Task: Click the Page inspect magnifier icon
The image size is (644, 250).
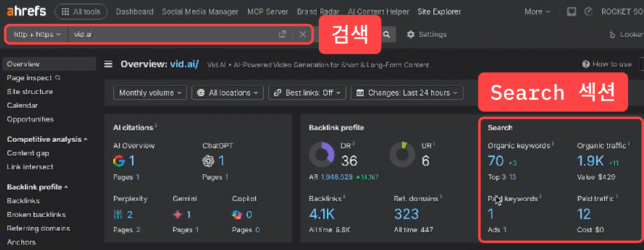Action: 58,78
